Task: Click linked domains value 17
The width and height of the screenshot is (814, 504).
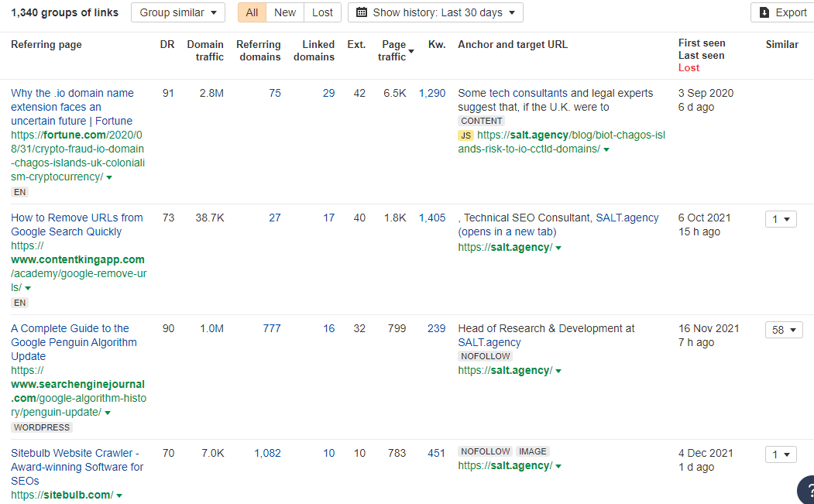Action: (328, 218)
